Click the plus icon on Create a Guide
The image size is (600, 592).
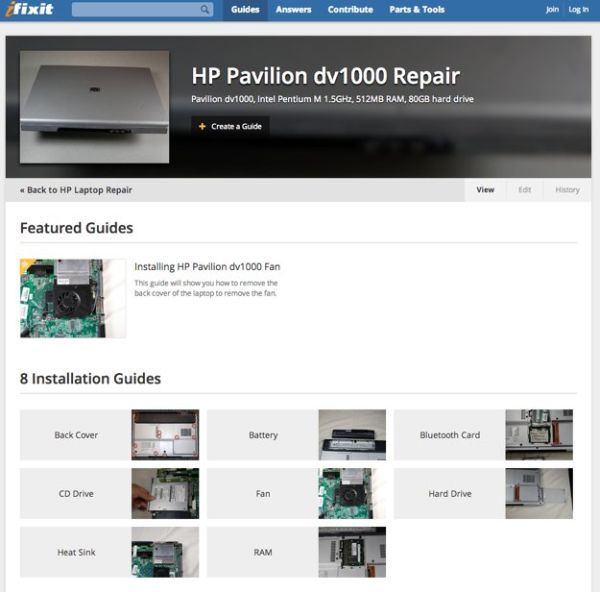(x=202, y=127)
